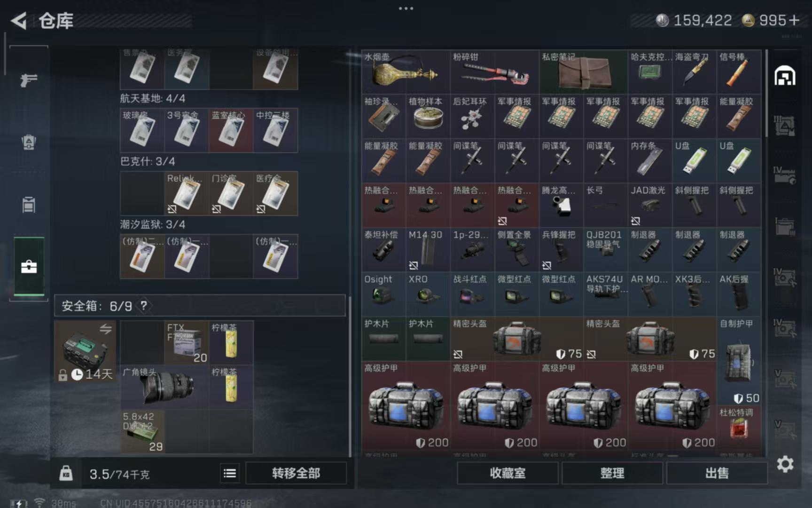Select the 蓝室核心 key card

coord(231,130)
